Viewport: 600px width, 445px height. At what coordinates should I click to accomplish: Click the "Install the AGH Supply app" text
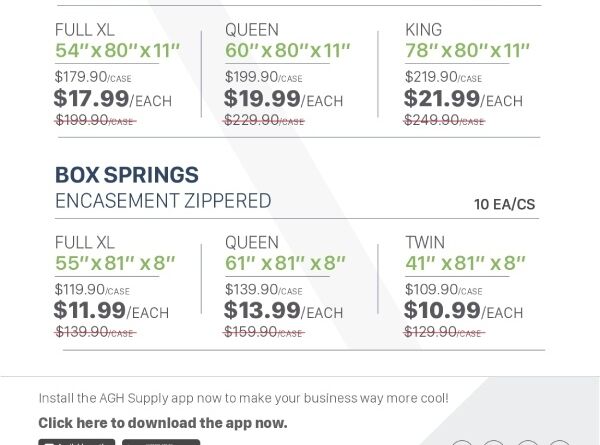243,398
